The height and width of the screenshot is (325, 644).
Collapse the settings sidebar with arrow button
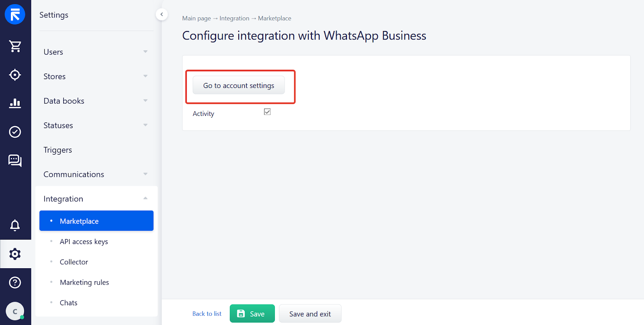(x=161, y=14)
